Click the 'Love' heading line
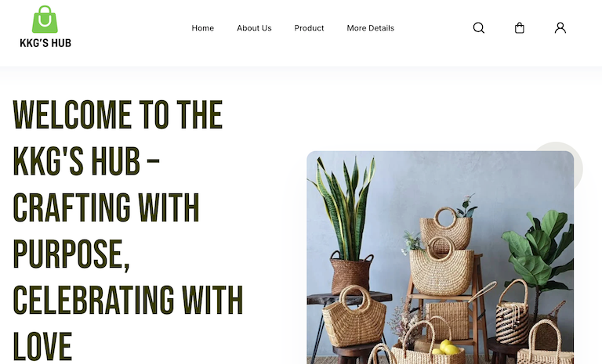 coord(42,346)
